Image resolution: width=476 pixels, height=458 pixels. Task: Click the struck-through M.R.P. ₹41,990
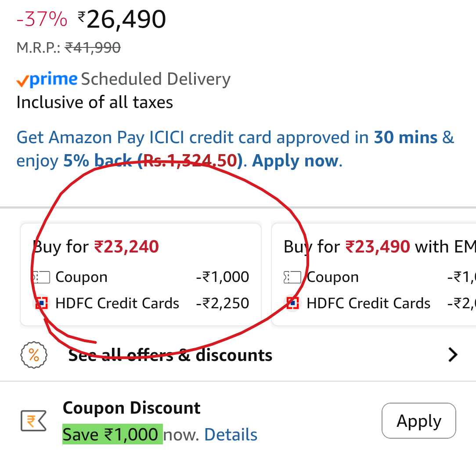tap(93, 48)
